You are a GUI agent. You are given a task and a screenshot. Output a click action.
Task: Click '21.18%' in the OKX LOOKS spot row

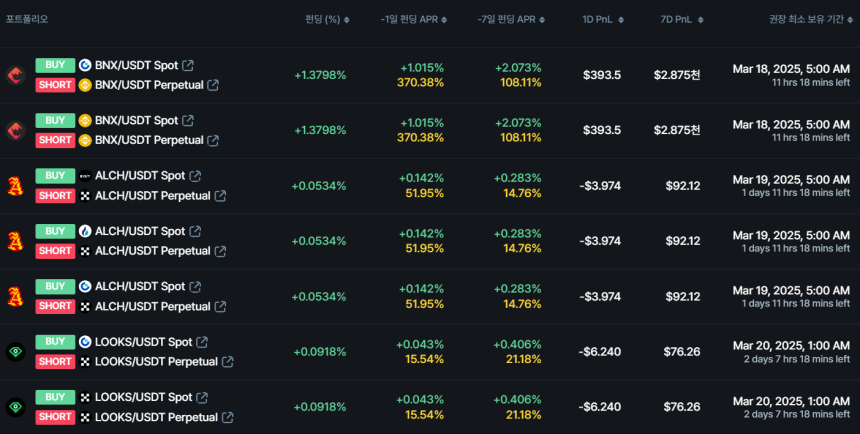523,415
